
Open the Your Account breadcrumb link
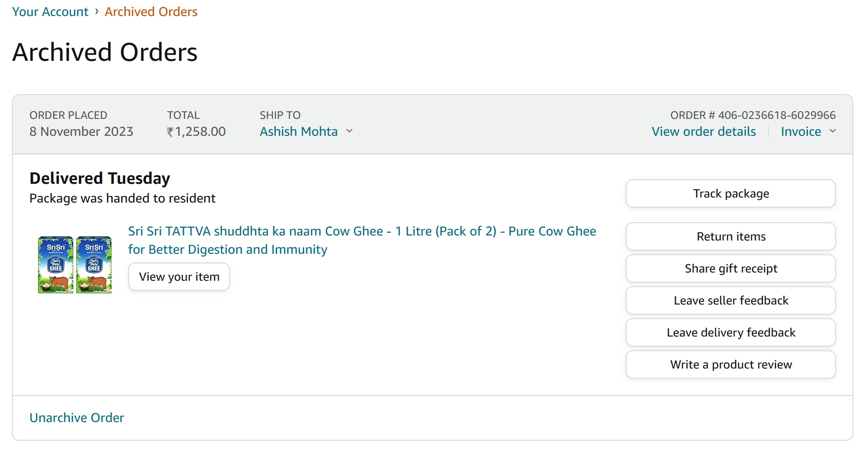[50, 11]
